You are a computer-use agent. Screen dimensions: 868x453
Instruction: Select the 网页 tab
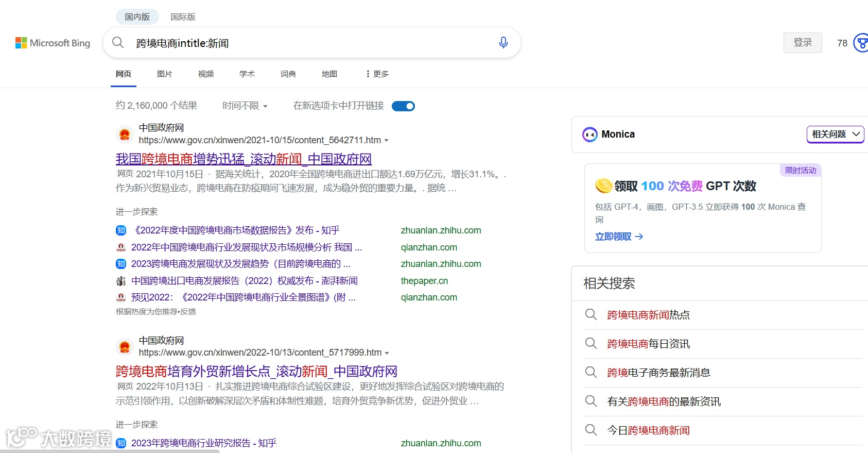(124, 74)
